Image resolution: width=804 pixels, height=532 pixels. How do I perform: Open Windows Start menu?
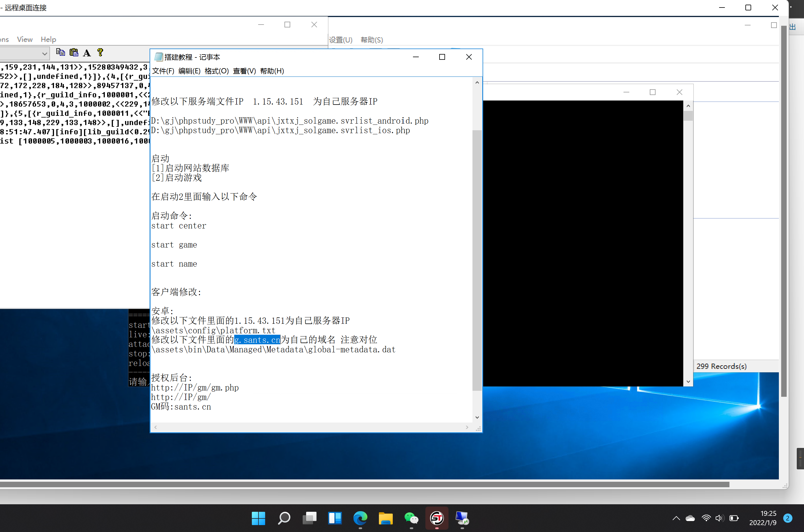click(258, 518)
